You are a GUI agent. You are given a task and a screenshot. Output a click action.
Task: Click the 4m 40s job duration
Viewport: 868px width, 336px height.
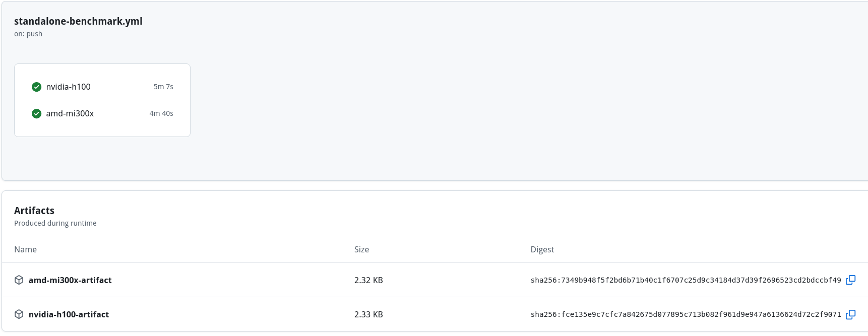(161, 114)
